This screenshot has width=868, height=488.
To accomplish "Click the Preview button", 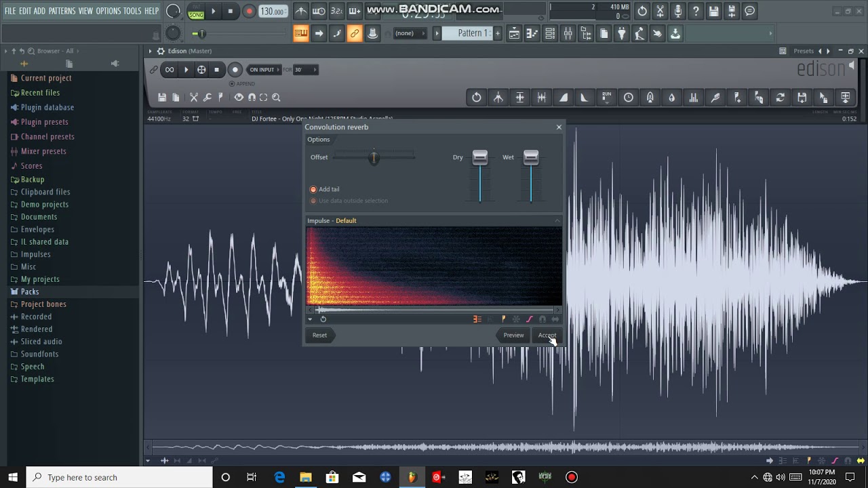I will pyautogui.click(x=513, y=335).
